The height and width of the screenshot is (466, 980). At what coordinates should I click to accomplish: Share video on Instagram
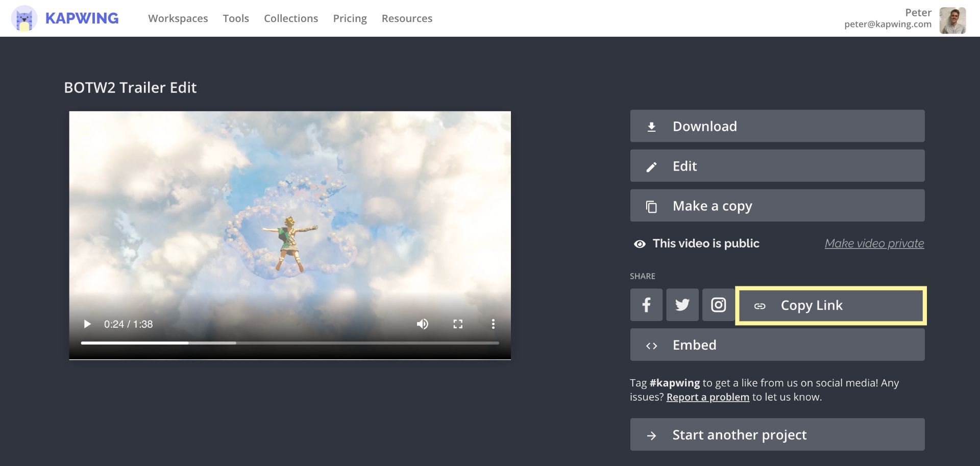718,305
